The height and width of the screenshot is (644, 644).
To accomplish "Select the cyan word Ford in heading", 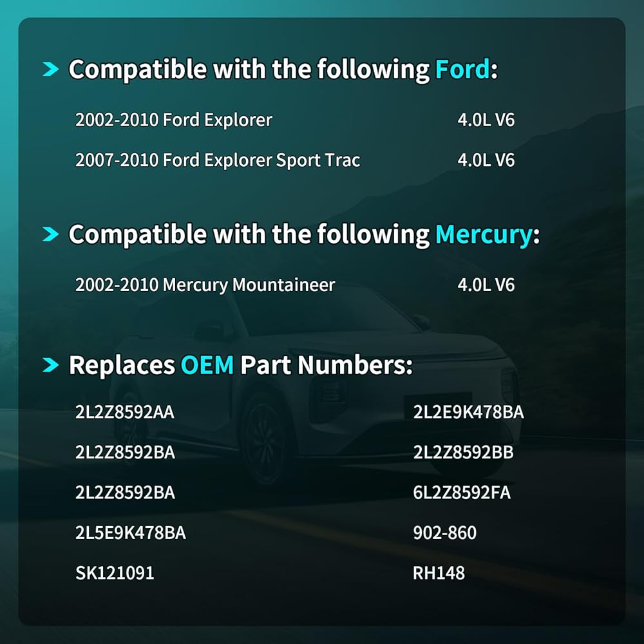I will click(x=462, y=69).
